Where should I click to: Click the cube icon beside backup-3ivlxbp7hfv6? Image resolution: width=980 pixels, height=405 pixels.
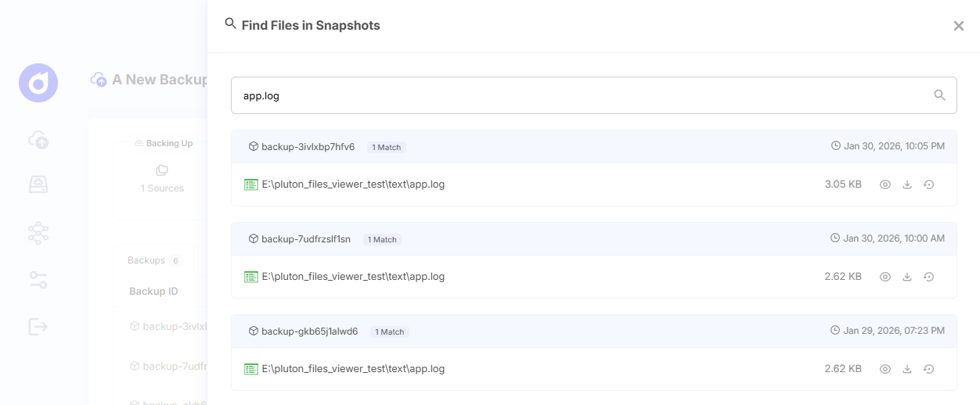point(254,146)
